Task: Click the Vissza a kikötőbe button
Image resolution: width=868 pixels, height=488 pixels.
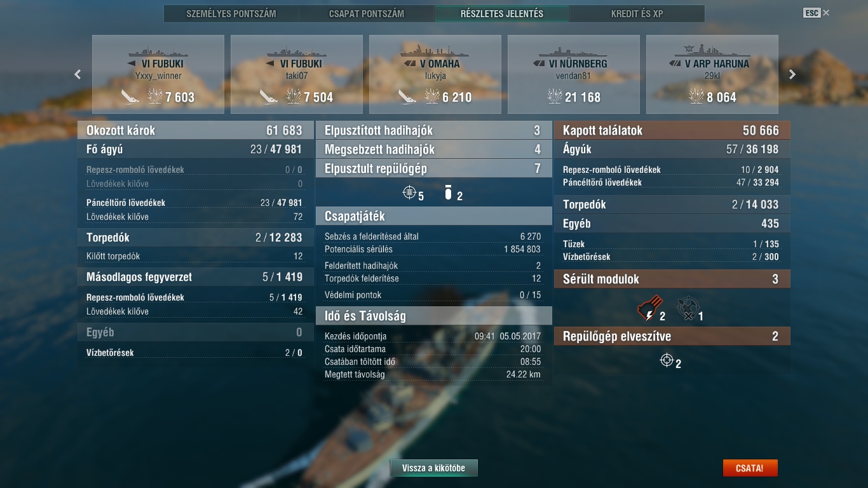Action: (433, 468)
